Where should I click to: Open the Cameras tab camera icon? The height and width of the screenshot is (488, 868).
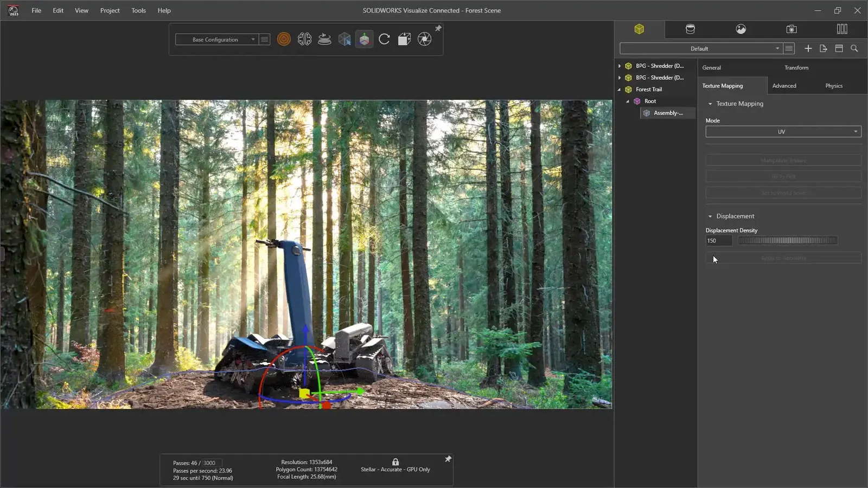click(792, 29)
